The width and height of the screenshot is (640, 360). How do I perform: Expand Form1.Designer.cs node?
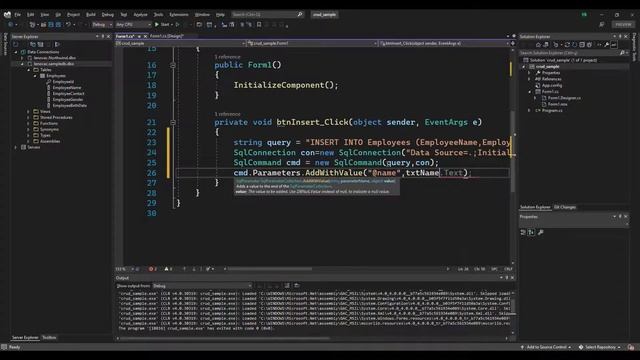tap(535, 98)
